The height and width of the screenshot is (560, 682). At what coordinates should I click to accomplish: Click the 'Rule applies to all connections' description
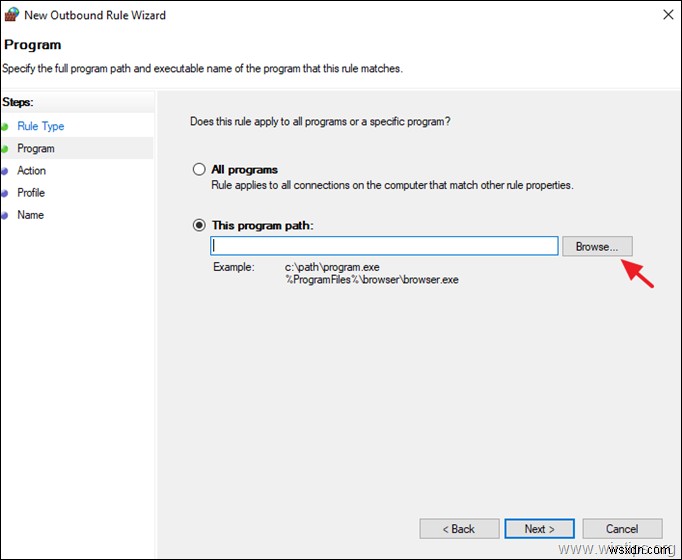[392, 185]
